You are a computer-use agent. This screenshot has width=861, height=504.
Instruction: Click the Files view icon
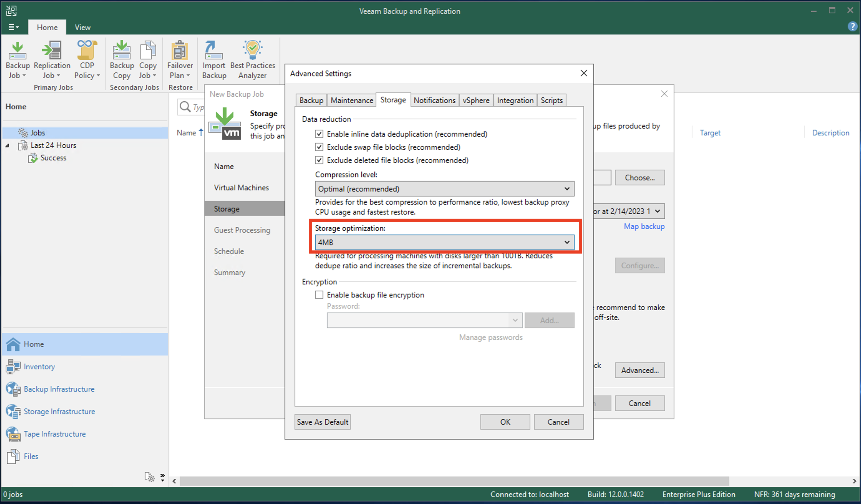tap(13, 457)
